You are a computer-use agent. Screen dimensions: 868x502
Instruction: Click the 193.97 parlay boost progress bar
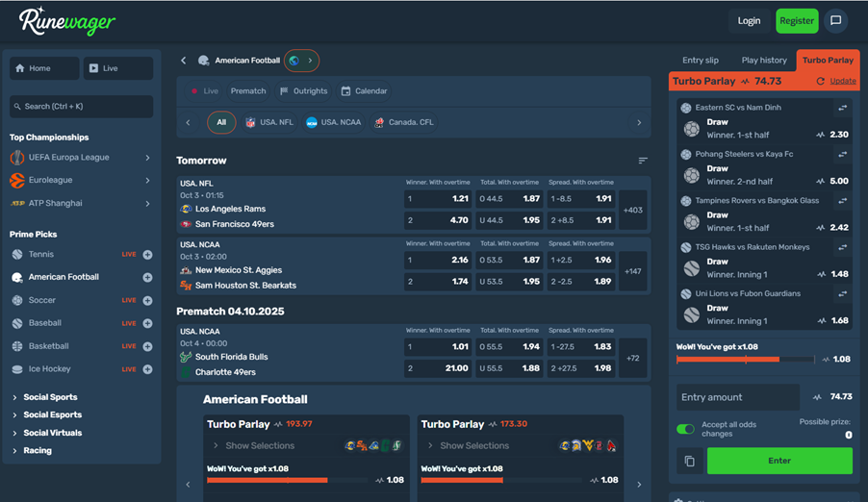288,481
